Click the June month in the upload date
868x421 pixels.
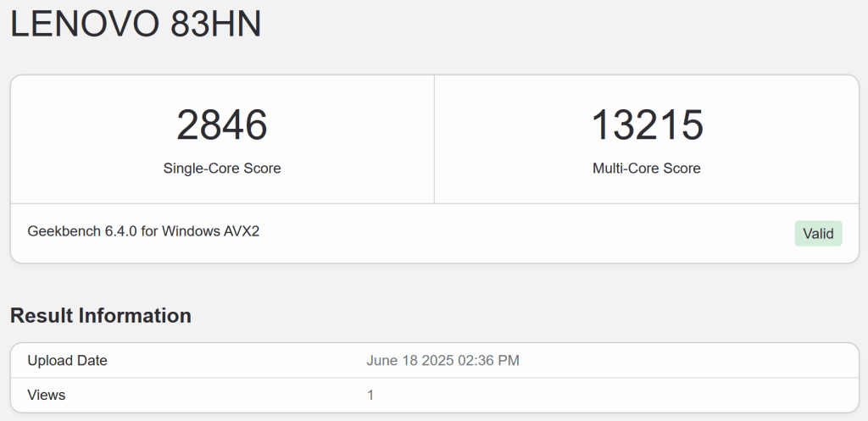383,361
